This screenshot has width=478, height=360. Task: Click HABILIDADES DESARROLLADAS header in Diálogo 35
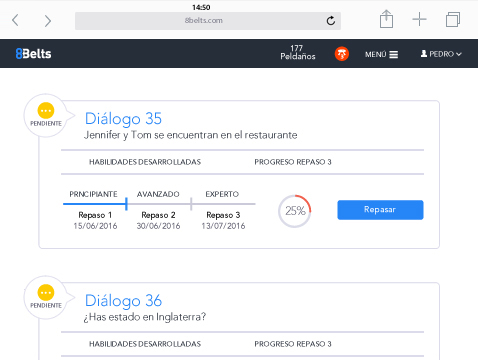coord(145,162)
